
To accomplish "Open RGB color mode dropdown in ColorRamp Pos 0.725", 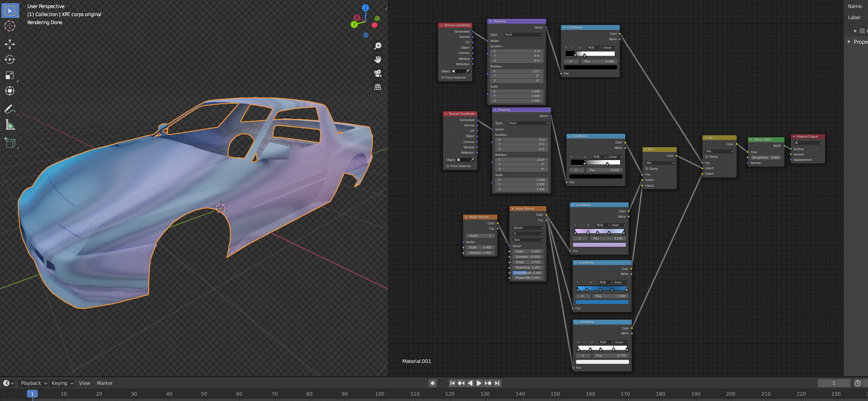I will point(606,342).
